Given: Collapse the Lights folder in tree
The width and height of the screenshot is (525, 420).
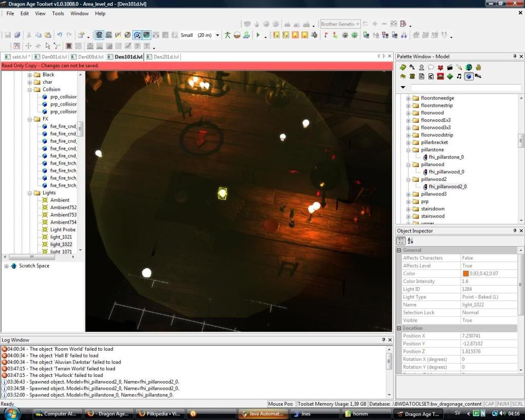Looking at the screenshot, I should tap(30, 193).
